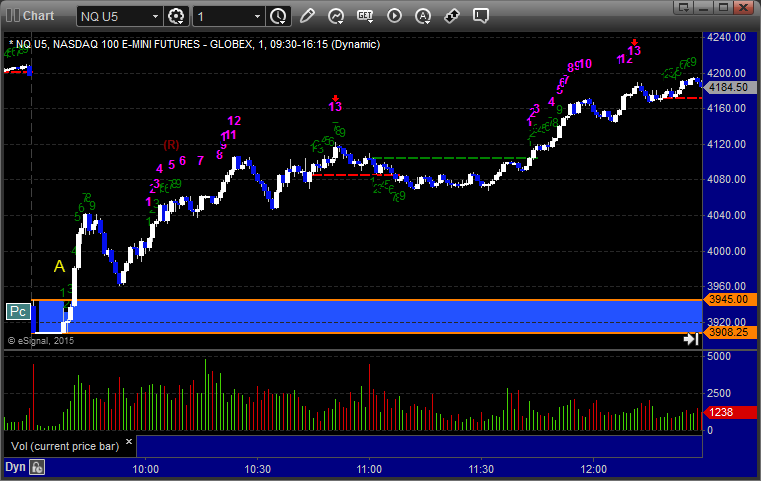Select the Vol (current price bar) tab
Screen dimensions: 761x481
click(x=64, y=445)
